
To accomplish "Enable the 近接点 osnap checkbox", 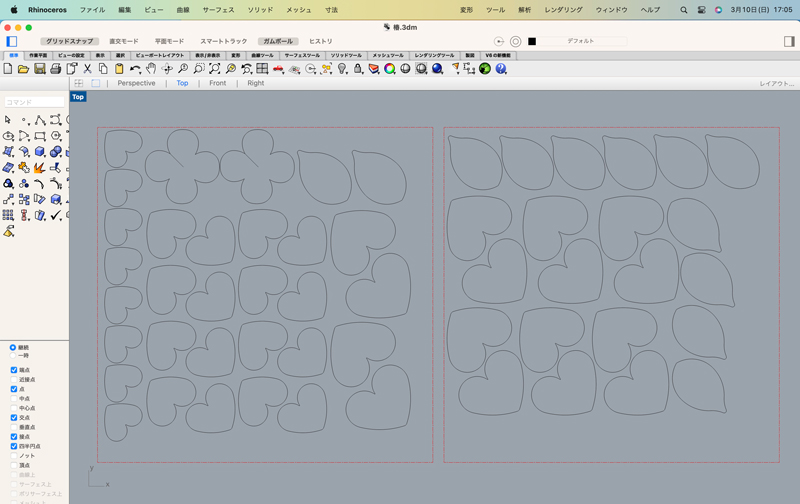I will (14, 380).
